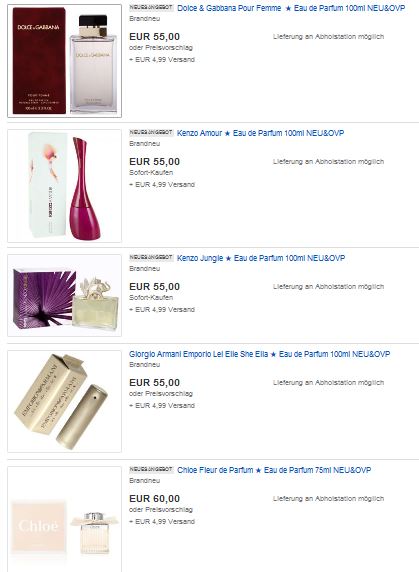Screen dimensions: 419x572
Task: Click 'oder Preisvorschlag' under the Armani price
Action: (161, 394)
